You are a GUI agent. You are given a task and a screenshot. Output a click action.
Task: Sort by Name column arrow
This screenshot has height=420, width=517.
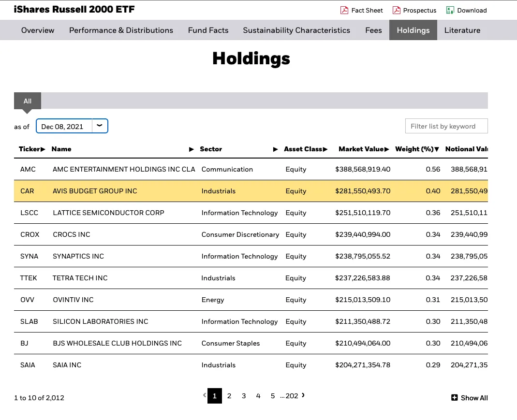[191, 149]
